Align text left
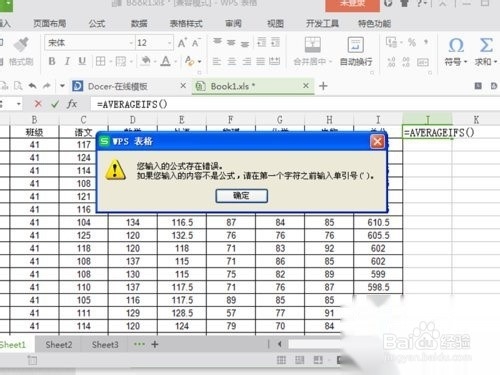Screen dimensions: 500x375 coord(217,61)
